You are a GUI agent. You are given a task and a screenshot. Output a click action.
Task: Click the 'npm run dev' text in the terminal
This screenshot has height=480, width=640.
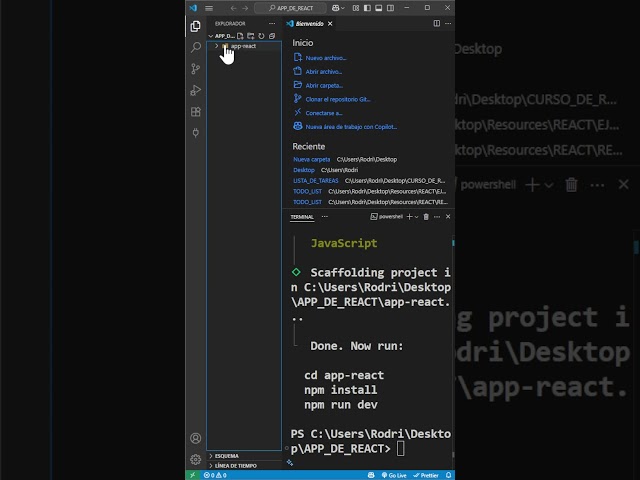[340, 405]
